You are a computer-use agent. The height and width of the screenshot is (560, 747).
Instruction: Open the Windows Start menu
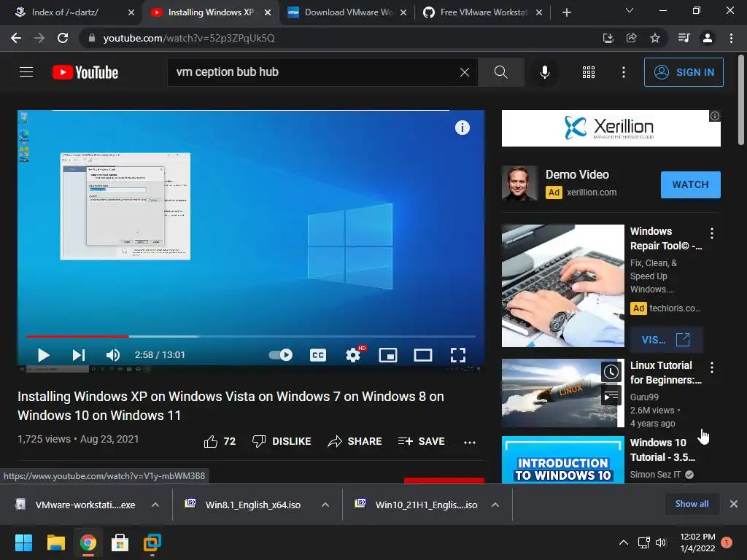tap(23, 542)
